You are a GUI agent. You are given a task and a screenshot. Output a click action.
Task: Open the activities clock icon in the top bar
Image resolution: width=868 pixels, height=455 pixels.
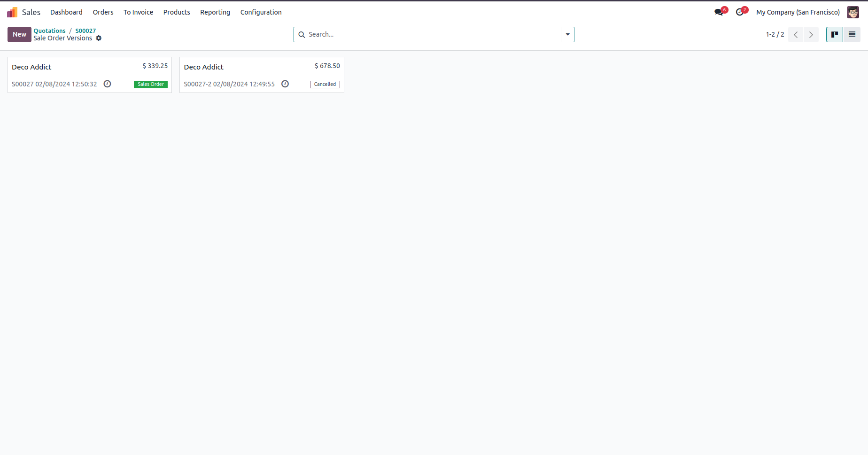740,12
